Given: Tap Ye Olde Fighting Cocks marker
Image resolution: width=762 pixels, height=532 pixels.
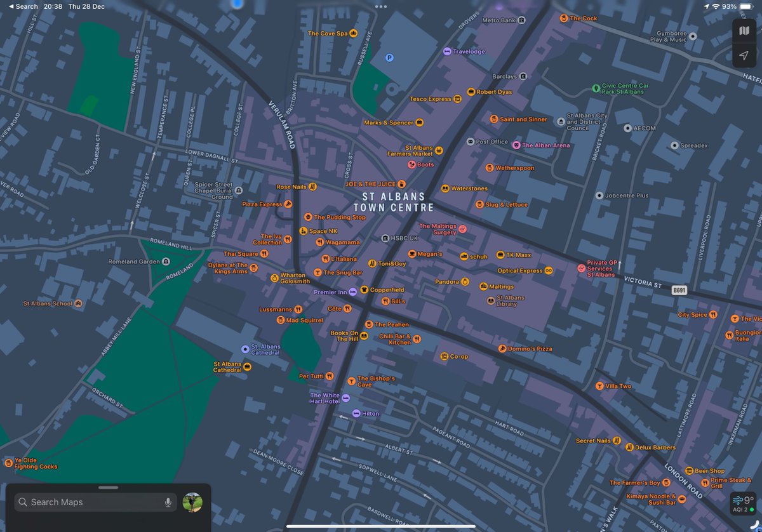Looking at the screenshot, I should click(8, 463).
